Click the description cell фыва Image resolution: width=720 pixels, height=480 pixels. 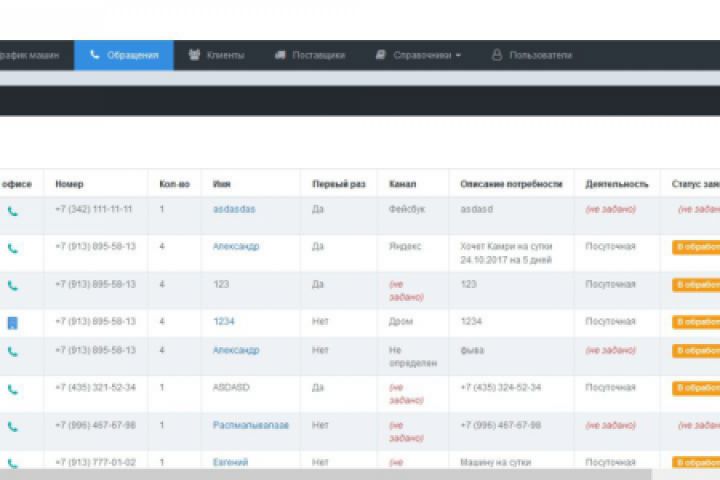(472, 350)
